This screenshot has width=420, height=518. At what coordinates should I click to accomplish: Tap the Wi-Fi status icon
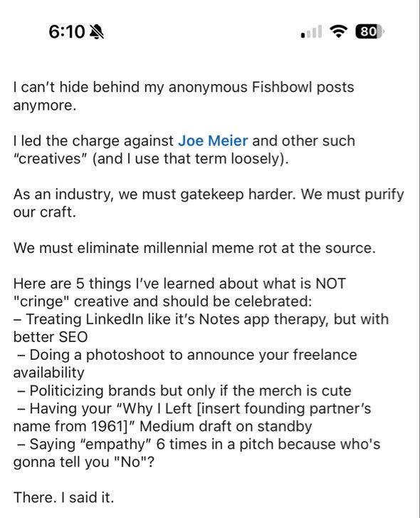339,31
